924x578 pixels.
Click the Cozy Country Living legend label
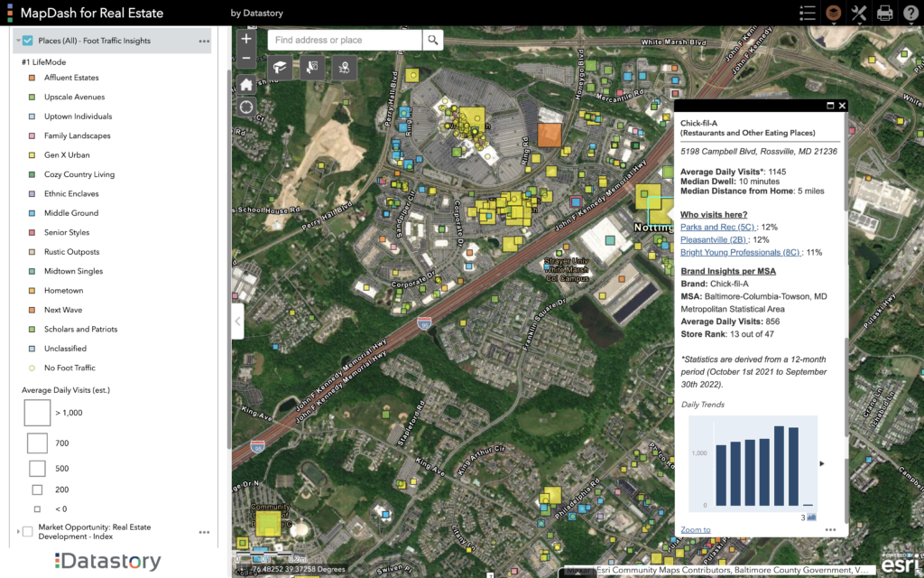click(79, 174)
